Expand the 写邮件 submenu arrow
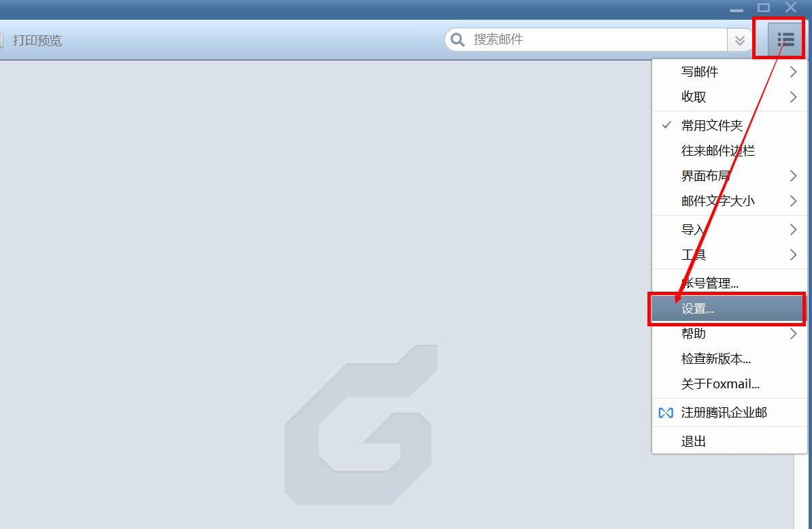This screenshot has width=812, height=529. 793,72
